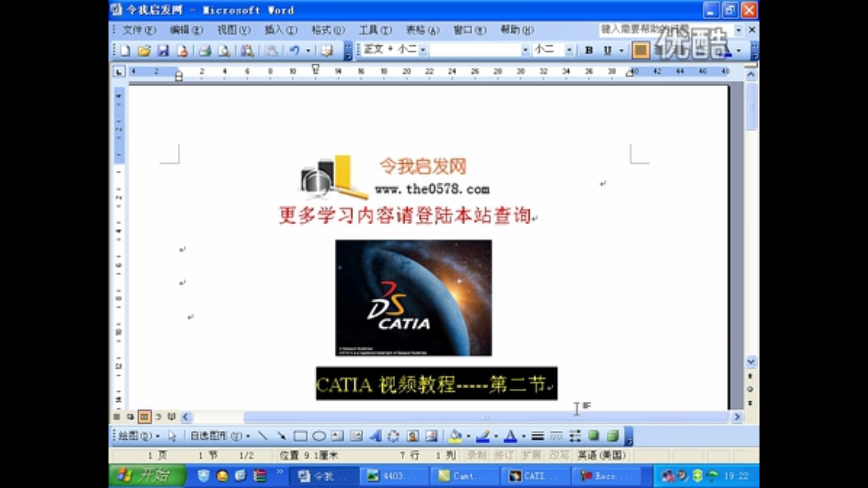Open the style 正文 dropdown arrow
Image resolution: width=868 pixels, height=488 pixels.
coord(423,50)
